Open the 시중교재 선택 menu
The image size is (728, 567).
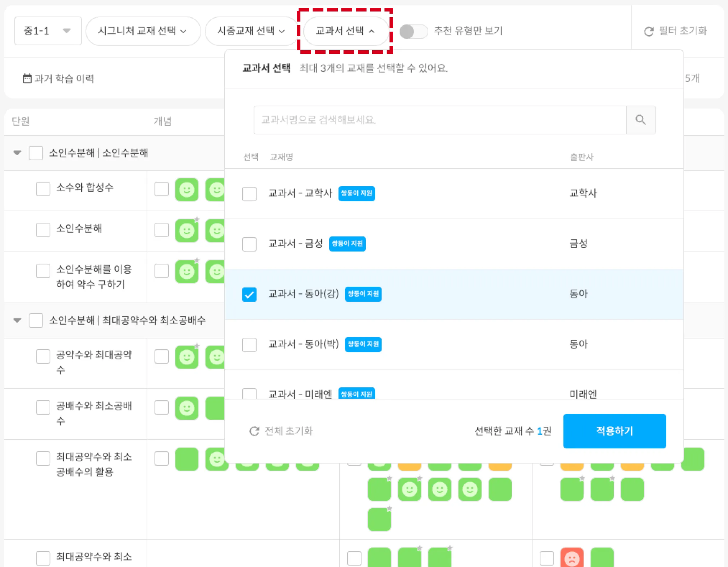tap(251, 31)
